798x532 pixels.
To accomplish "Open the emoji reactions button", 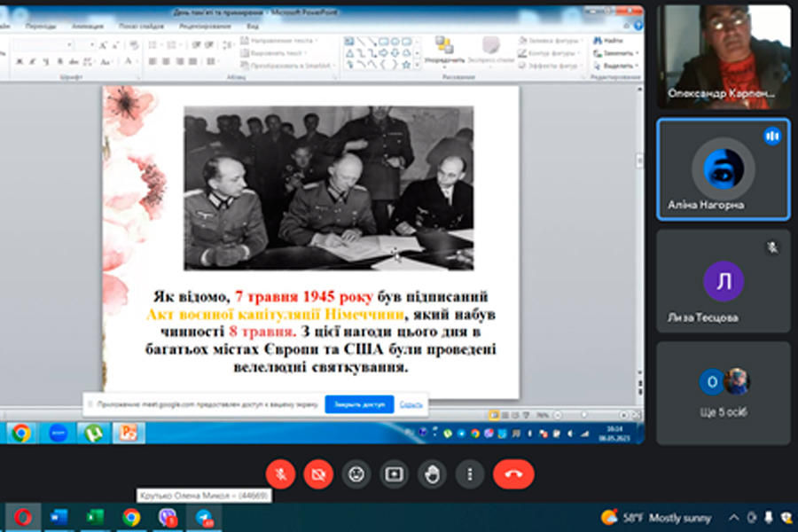I will click(356, 474).
